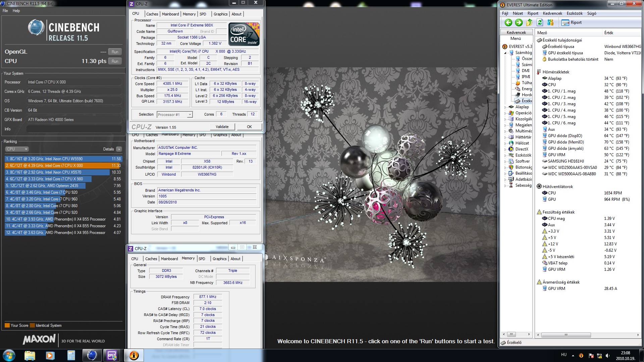This screenshot has width=644, height=362.
Task: Run the CPU test in Cinebench
Action: pyautogui.click(x=115, y=61)
